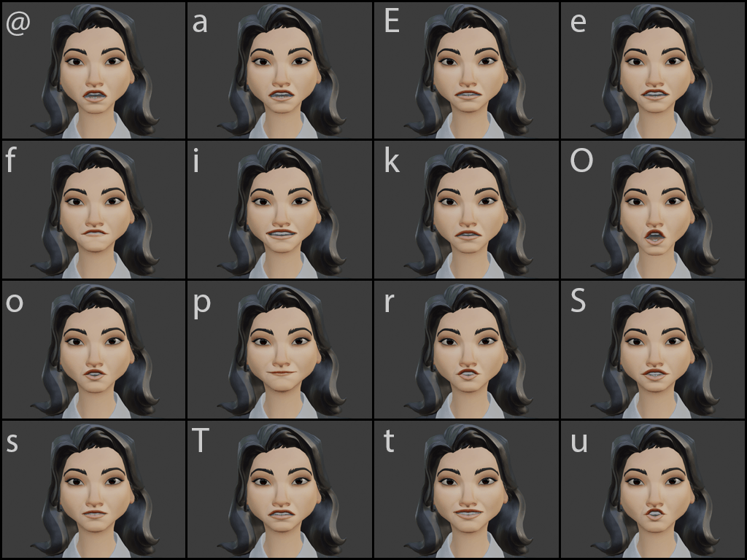Select the '@' viseme thumbnail
The width and height of the screenshot is (747, 560).
(x=93, y=71)
